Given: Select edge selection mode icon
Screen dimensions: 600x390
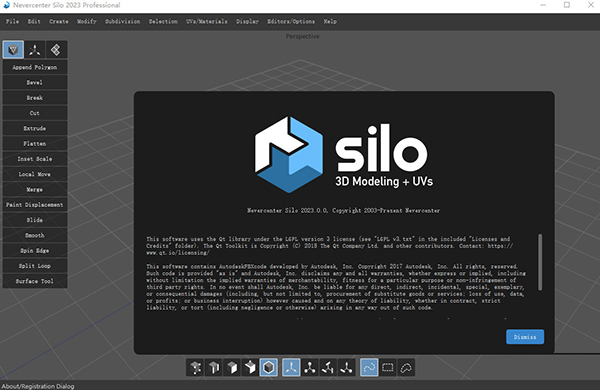Looking at the screenshot, I should click(214, 367).
